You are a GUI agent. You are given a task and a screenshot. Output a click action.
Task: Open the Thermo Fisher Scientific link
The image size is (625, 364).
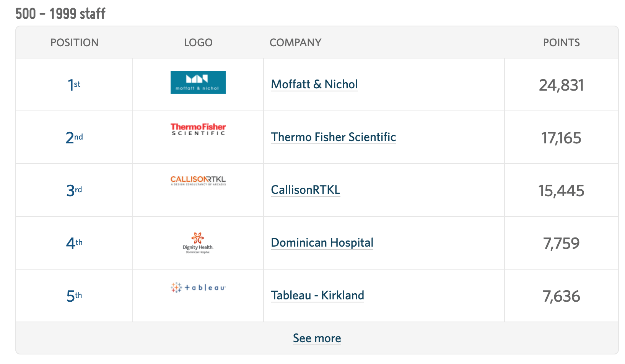click(x=334, y=137)
